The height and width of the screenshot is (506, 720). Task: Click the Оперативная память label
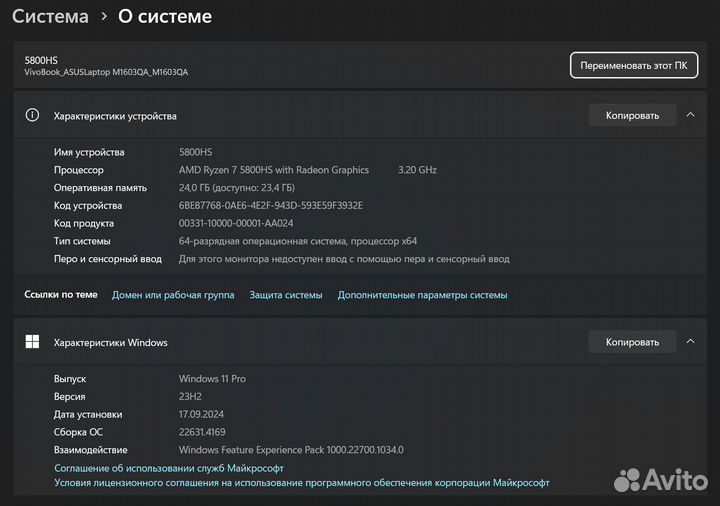100,188
